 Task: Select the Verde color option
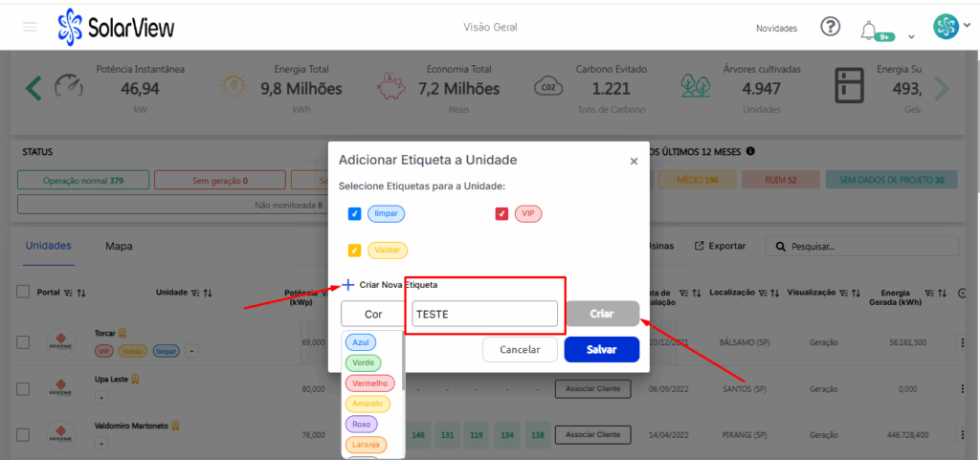coord(363,362)
